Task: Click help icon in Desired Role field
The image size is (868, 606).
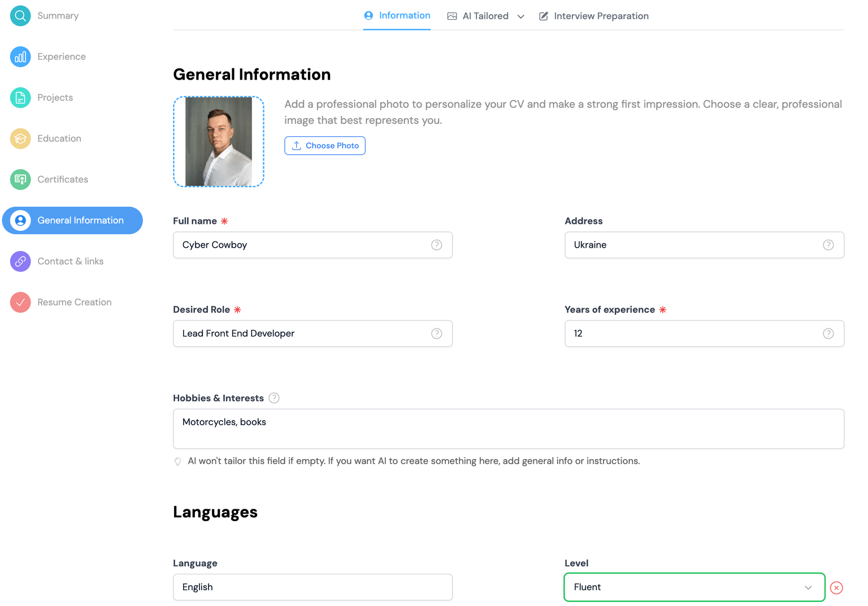Action: point(437,334)
